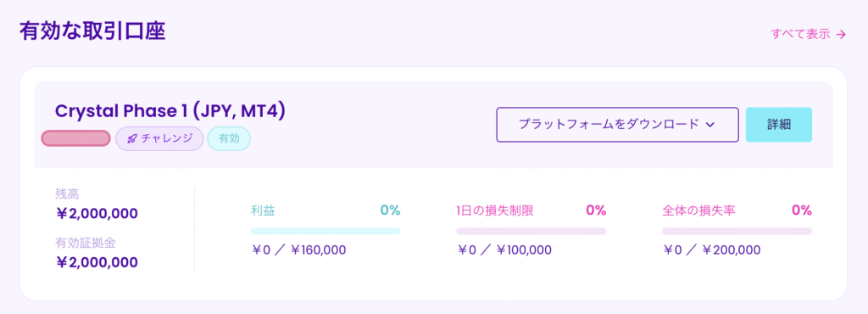
Task: Open account details with the 詳細 button
Action: (x=779, y=125)
